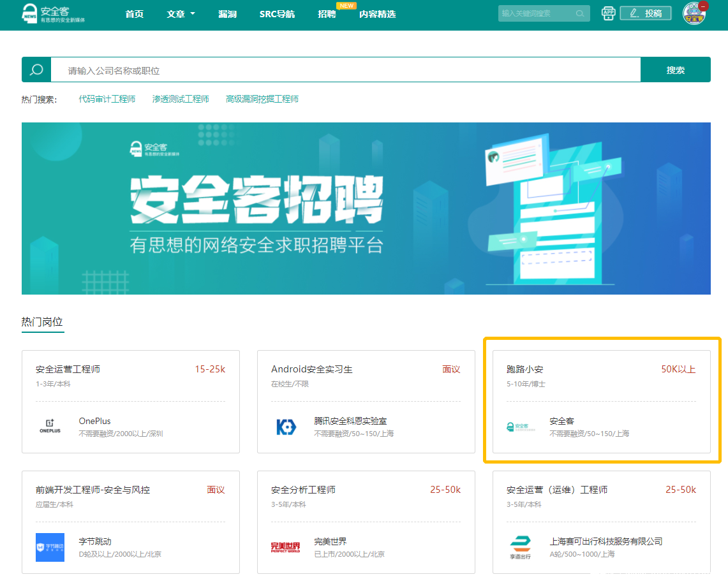Click the magnifier icon in header search
The height and width of the screenshot is (586, 728).
pyautogui.click(x=579, y=13)
